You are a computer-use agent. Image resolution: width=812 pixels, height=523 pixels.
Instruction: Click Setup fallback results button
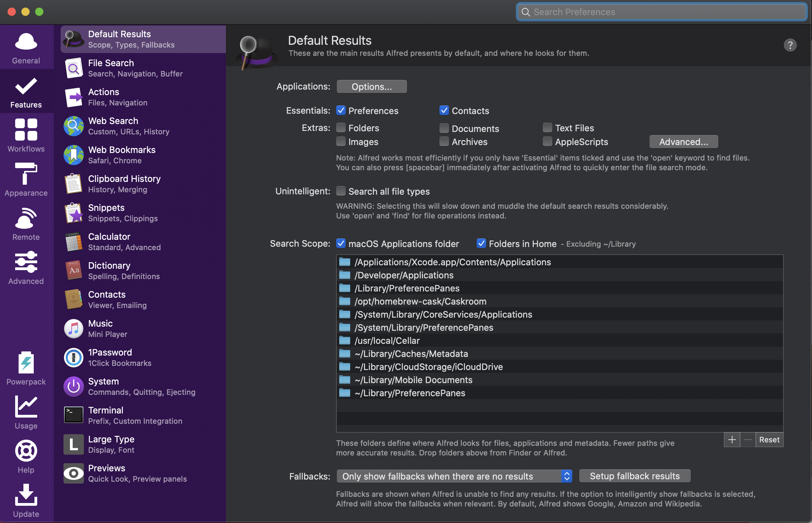(x=635, y=476)
